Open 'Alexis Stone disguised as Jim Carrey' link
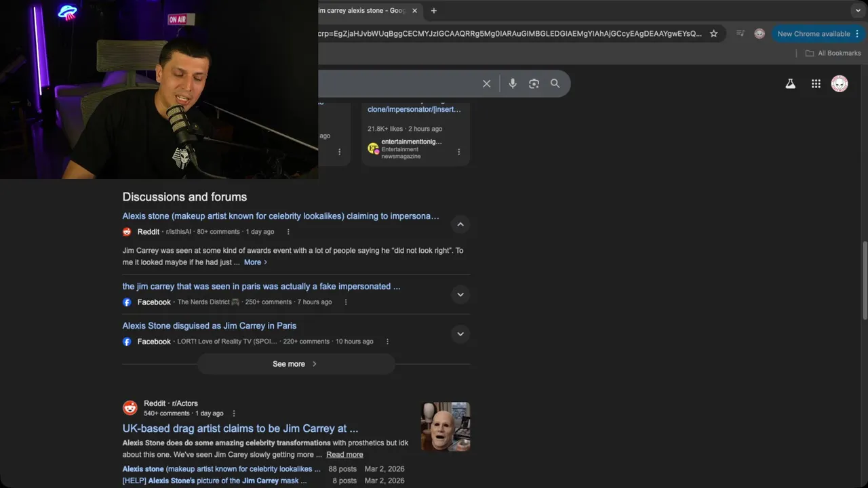The image size is (868, 488). (x=209, y=326)
